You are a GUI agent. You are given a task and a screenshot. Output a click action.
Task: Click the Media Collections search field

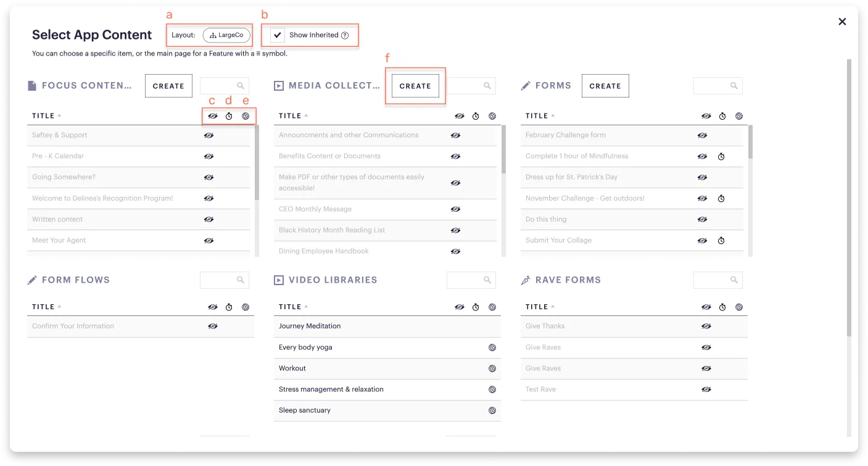click(x=471, y=86)
